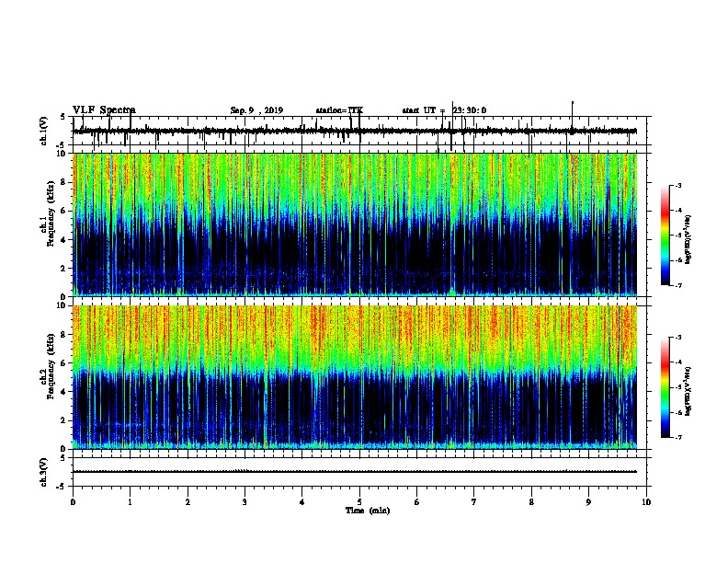The height and width of the screenshot is (563, 728).
Task: Click the "ch.3(V)" axis label
Action: tap(44, 472)
